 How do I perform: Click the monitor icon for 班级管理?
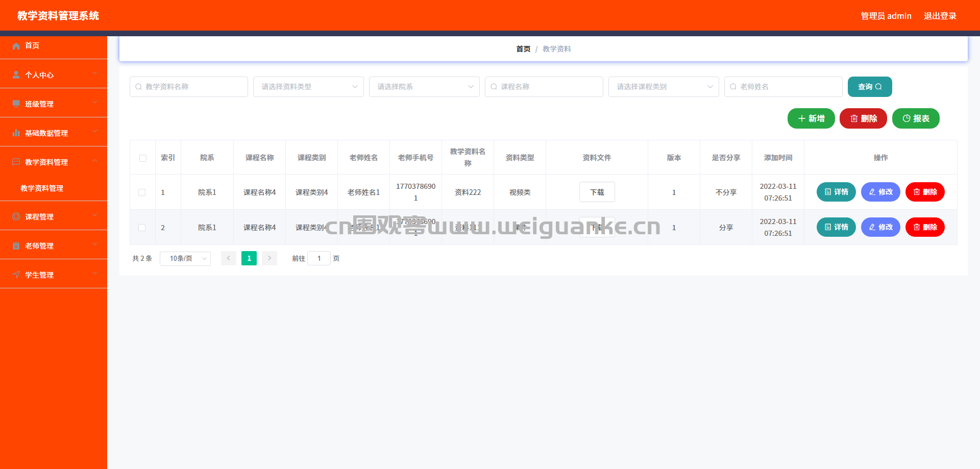coord(16,104)
